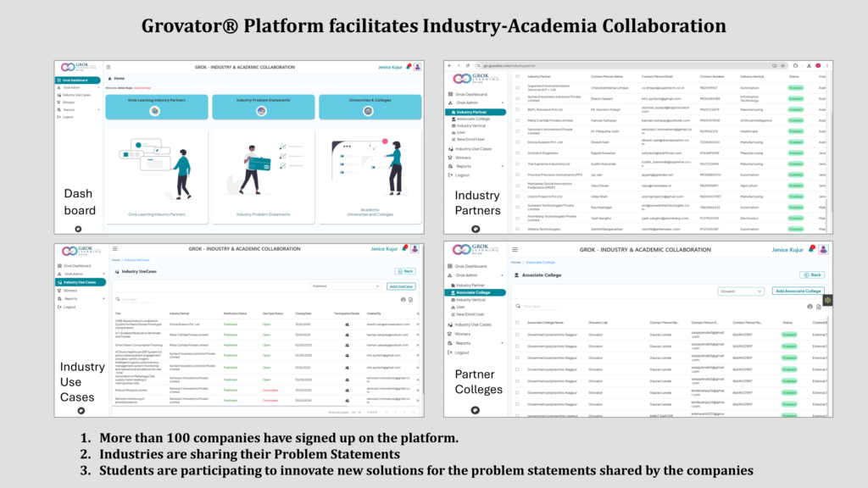This screenshot has height=488, width=868.
Task: Check the Drona Aviation Pvt. Ltd. row checkbox
Action: [x=518, y=141]
